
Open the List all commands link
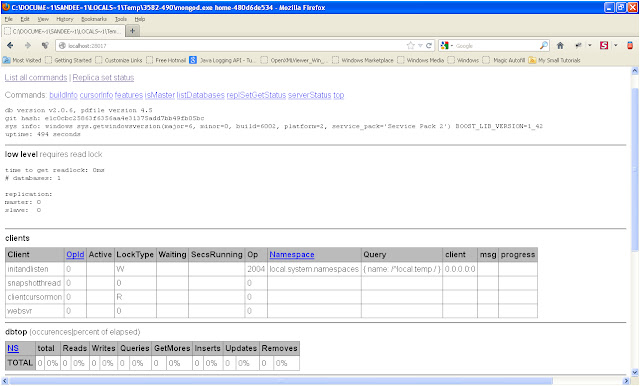(36, 78)
